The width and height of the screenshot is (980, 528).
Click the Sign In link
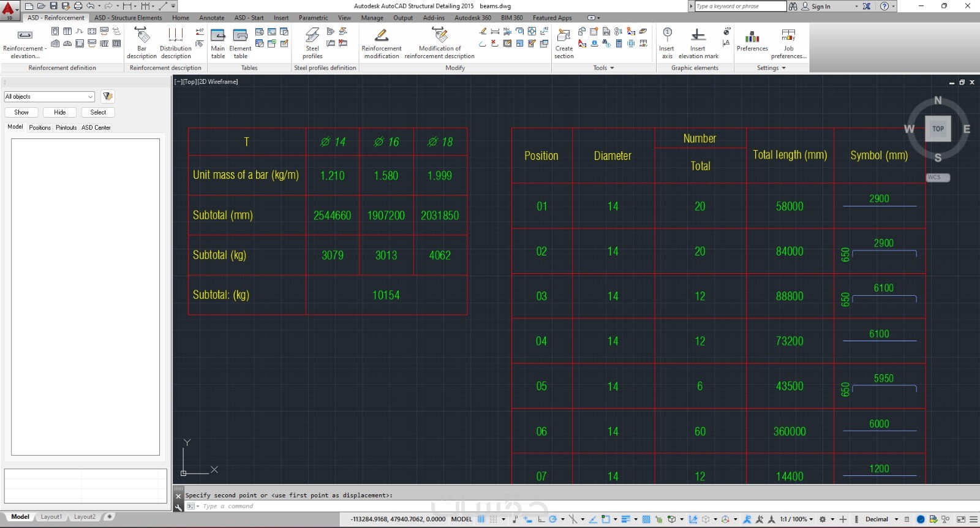pos(821,6)
